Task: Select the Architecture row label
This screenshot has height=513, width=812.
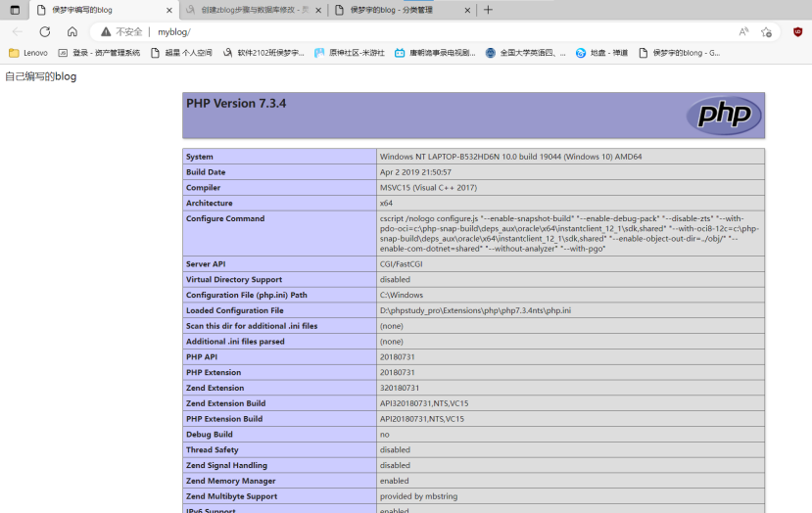Action: tap(210, 203)
